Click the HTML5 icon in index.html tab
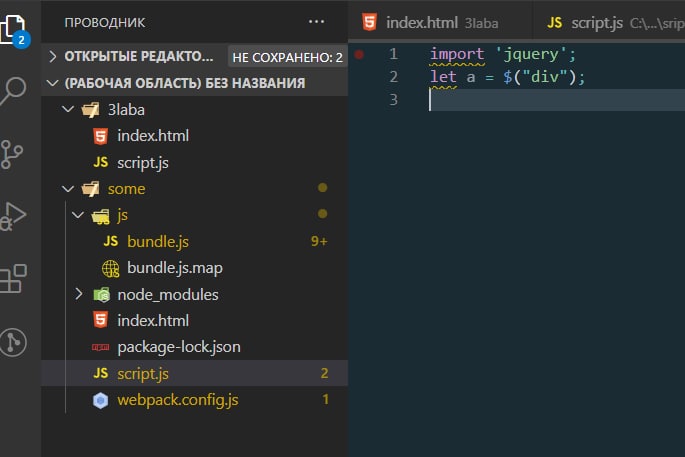 (370, 22)
